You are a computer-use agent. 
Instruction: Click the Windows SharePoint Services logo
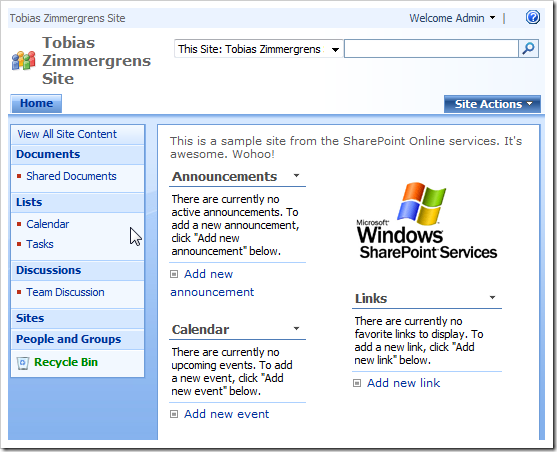[x=426, y=221]
